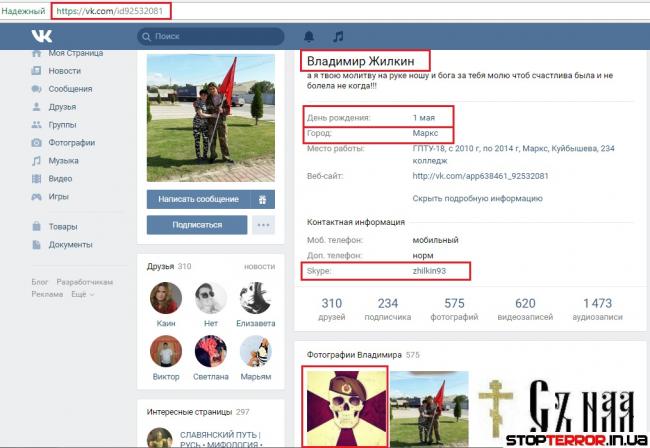This screenshot has height=448, width=650.
Task: Click the birthday link 1 мая
Action: click(x=424, y=118)
